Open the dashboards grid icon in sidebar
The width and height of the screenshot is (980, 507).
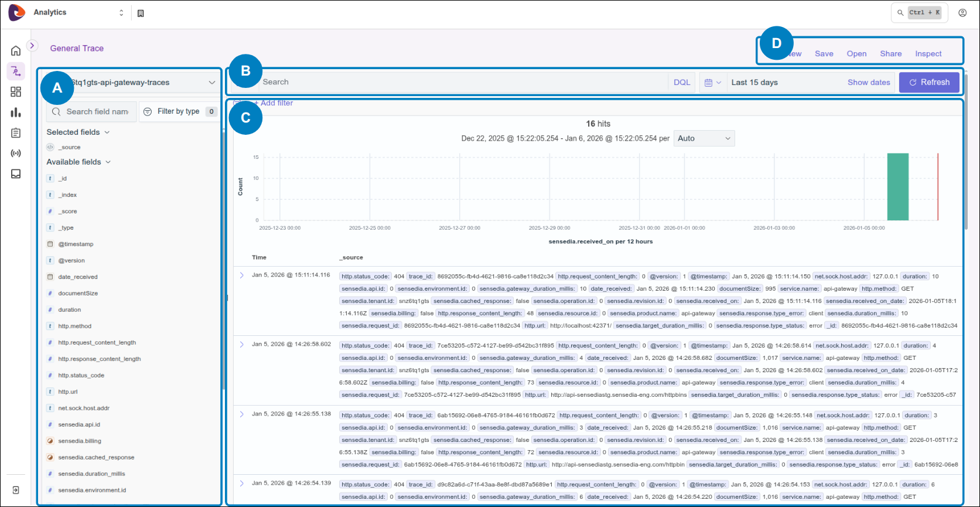16,92
